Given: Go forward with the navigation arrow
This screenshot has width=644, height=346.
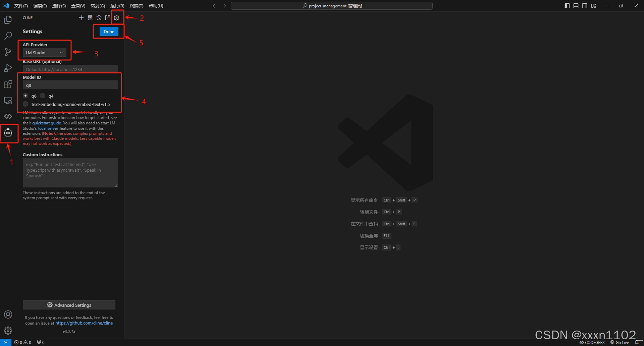Looking at the screenshot, I should click(224, 6).
